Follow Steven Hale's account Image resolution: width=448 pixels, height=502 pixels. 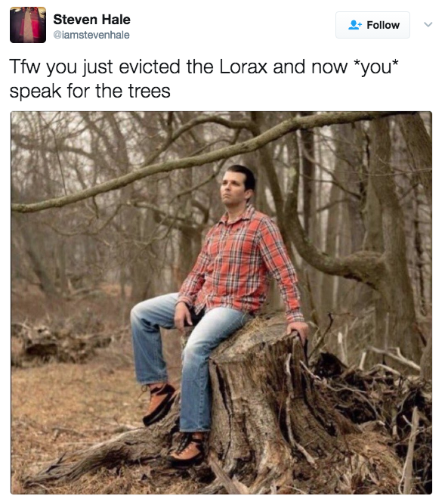click(x=372, y=25)
